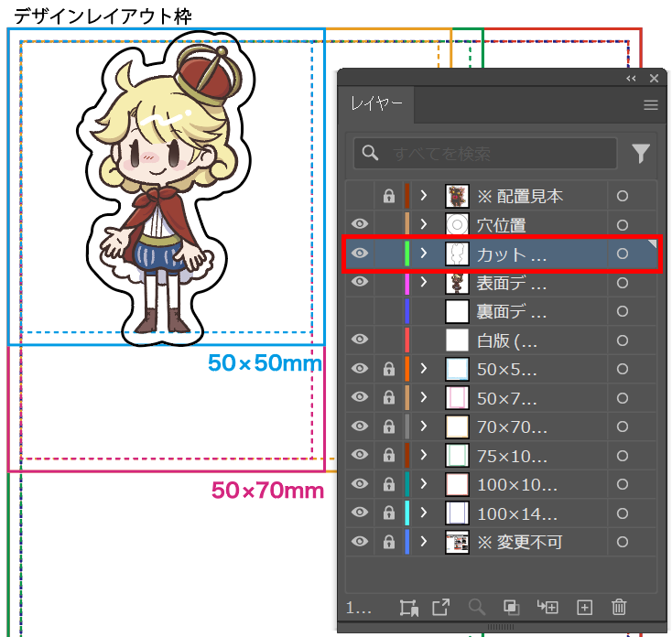Collapse the panel with double-arrow icon

631,79
